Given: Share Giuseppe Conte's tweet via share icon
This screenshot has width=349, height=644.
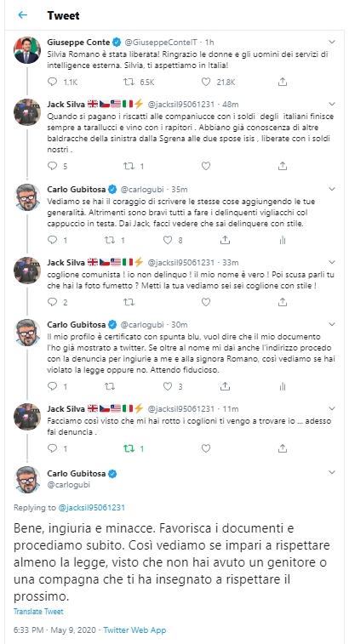Looking at the screenshot, I should point(283,83).
